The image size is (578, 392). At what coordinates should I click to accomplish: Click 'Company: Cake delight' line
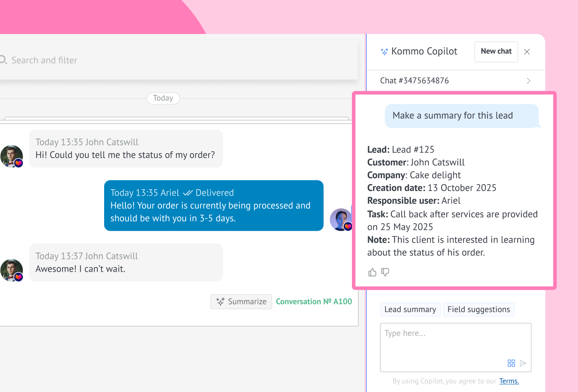click(414, 175)
